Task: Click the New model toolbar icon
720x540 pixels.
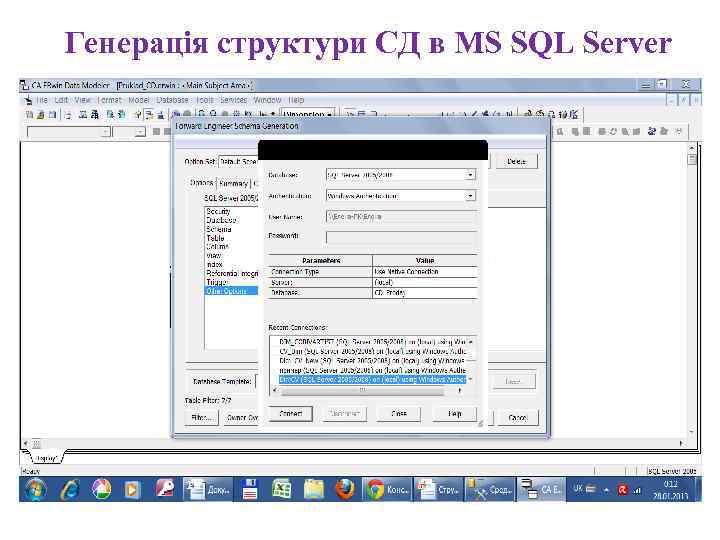Action: coord(30,115)
